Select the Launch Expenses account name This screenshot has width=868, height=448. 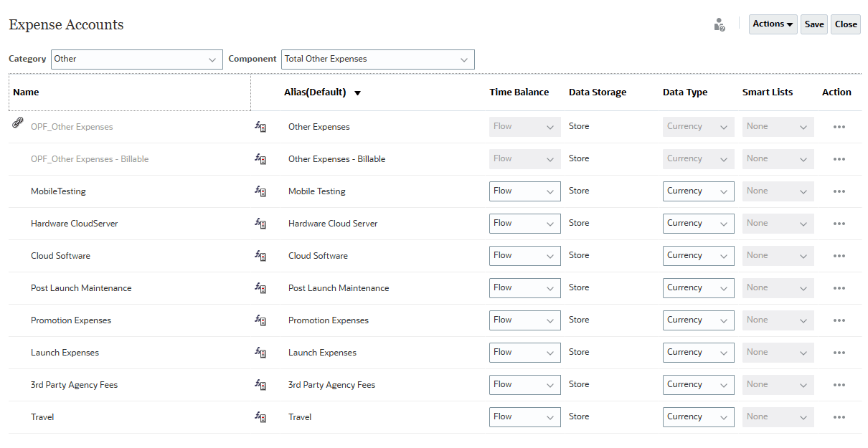tap(65, 353)
